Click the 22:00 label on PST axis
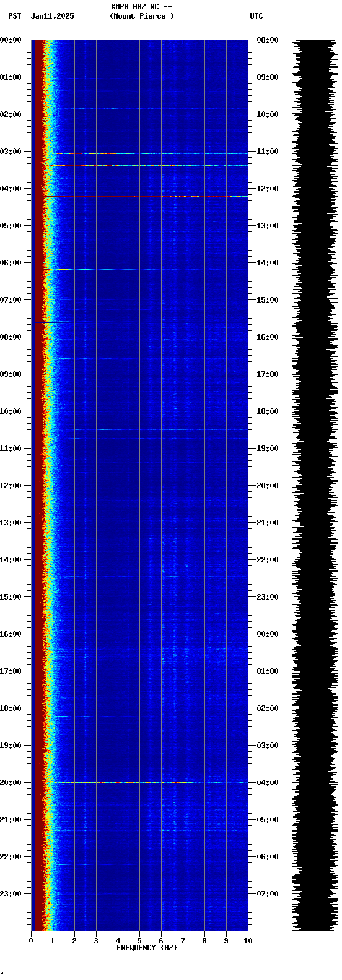 11,857
